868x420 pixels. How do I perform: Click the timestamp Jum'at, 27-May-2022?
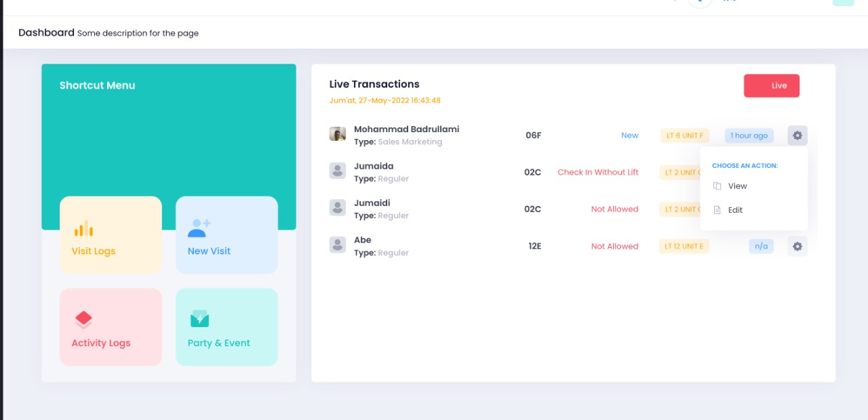(x=385, y=100)
